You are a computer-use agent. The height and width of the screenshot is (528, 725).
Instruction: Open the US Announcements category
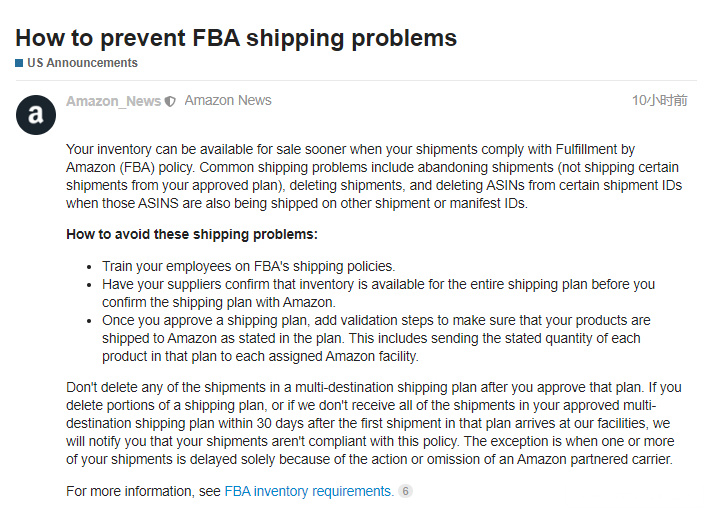81,63
